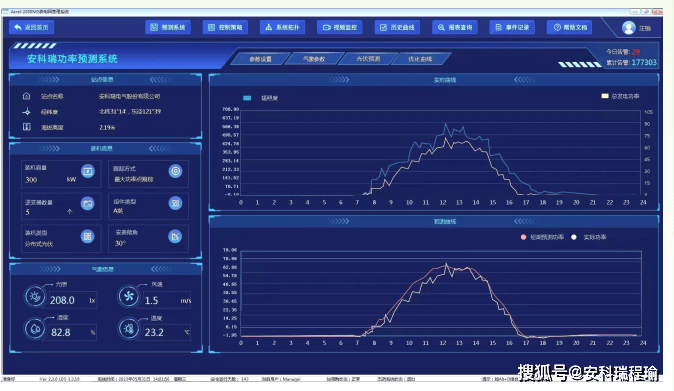Click the inverter count icon

click(88, 203)
